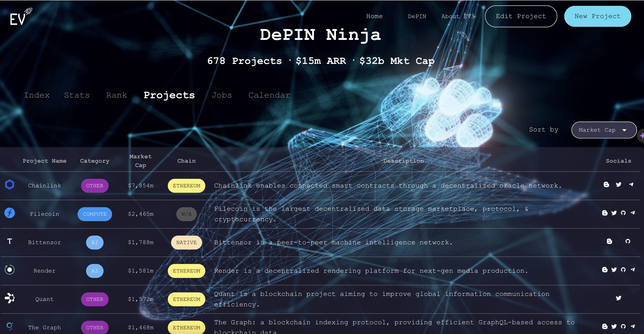The width and height of the screenshot is (644, 334).
Task: Open the Calendar tab
Action: 269,95
